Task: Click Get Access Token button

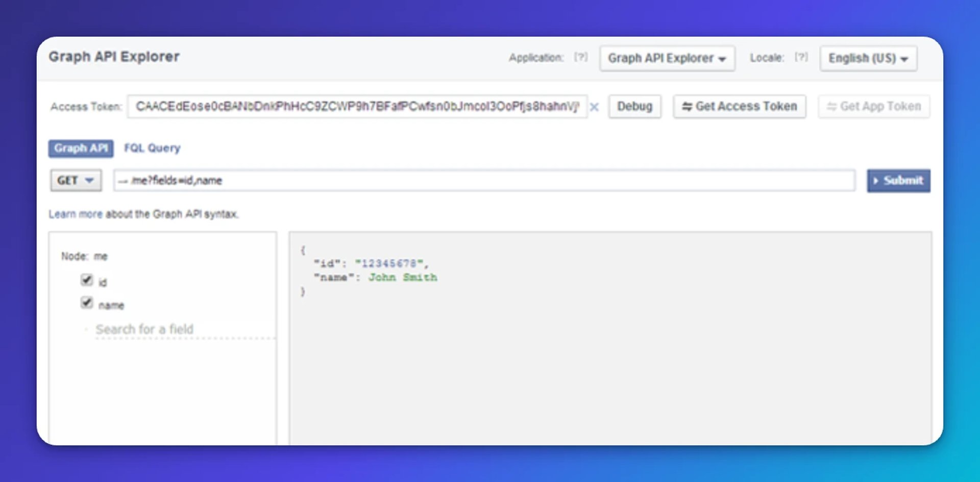Action: click(739, 106)
